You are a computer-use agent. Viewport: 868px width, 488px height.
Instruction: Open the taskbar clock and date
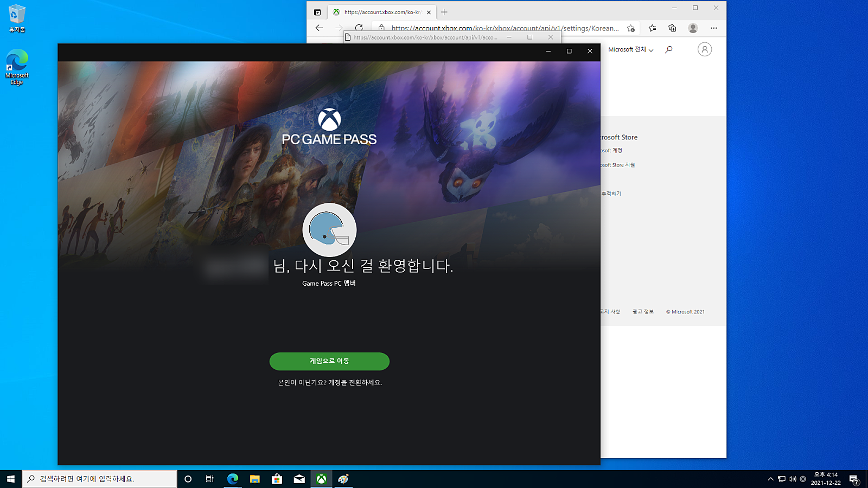click(826, 479)
